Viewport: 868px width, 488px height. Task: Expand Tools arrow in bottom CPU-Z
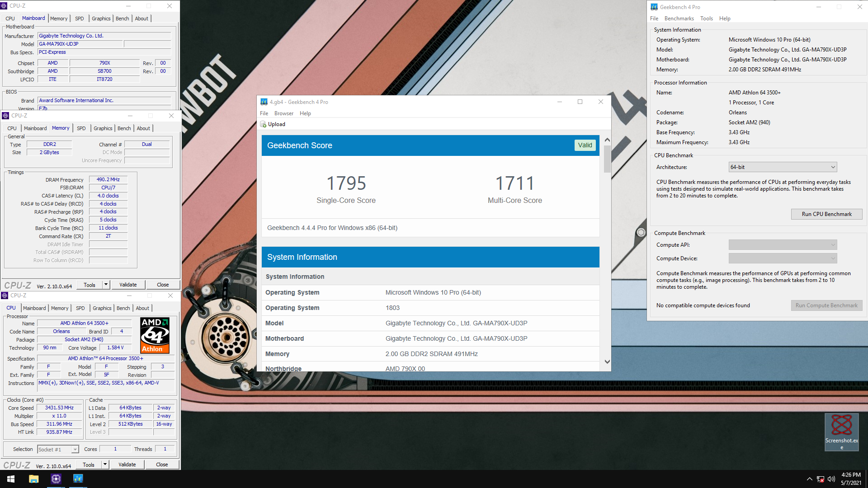pos(105,465)
